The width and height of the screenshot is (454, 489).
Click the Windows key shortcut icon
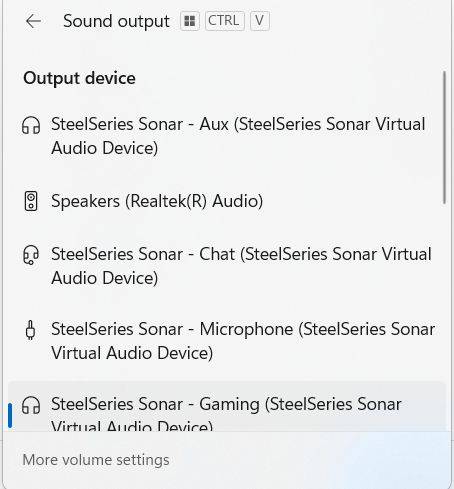[190, 21]
